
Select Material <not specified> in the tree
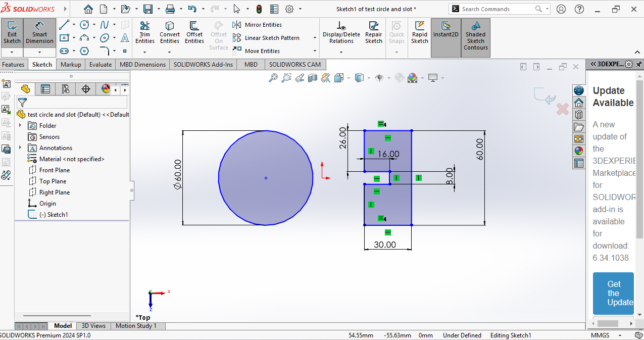click(67, 159)
